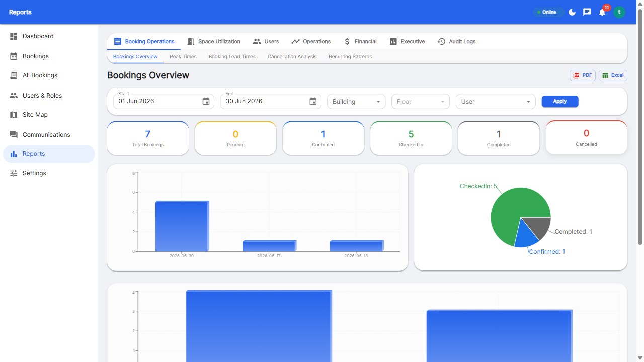Open the user avatar menu

619,12
